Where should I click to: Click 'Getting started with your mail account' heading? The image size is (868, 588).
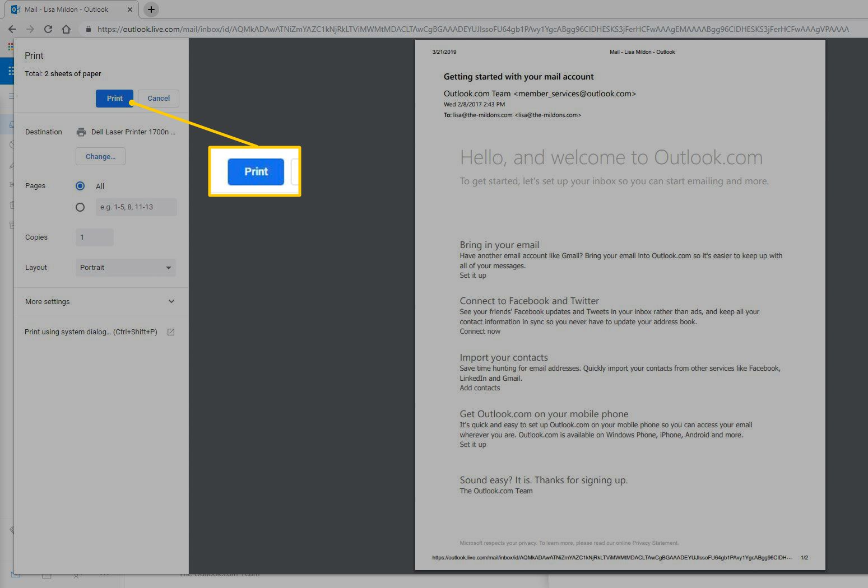click(518, 77)
